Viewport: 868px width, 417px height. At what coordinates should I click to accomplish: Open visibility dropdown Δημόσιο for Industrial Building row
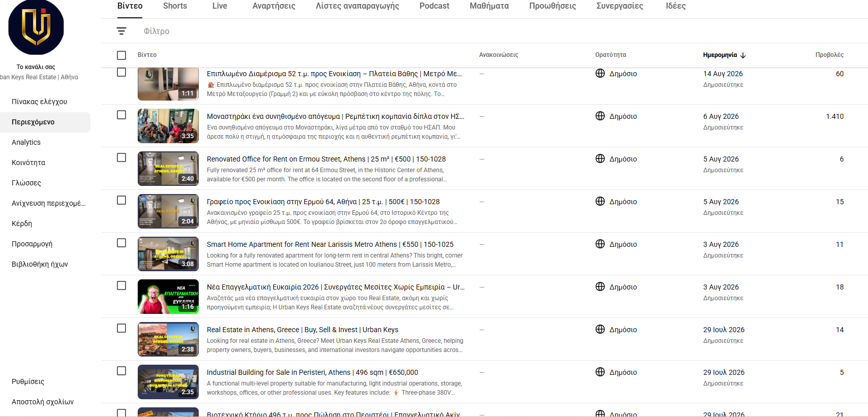[623, 372]
